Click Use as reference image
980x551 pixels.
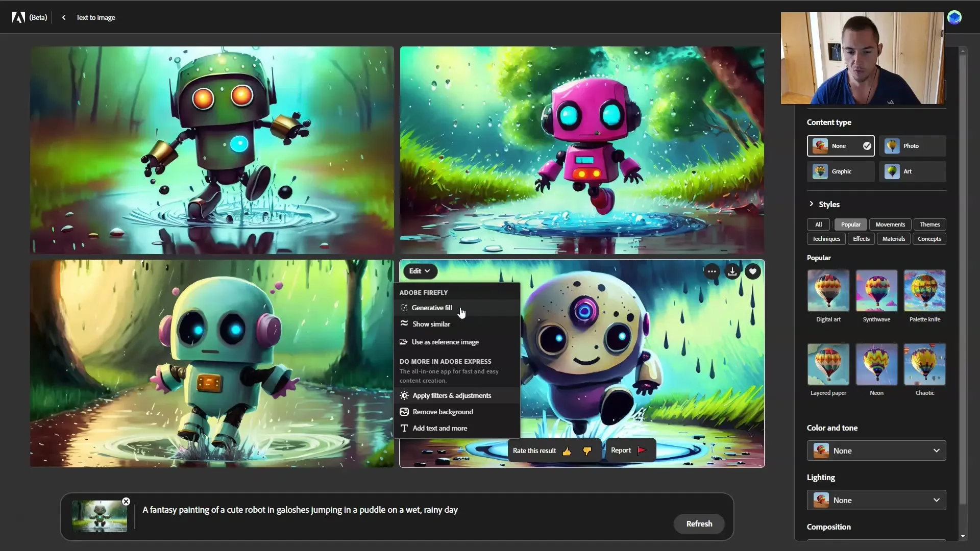click(445, 341)
